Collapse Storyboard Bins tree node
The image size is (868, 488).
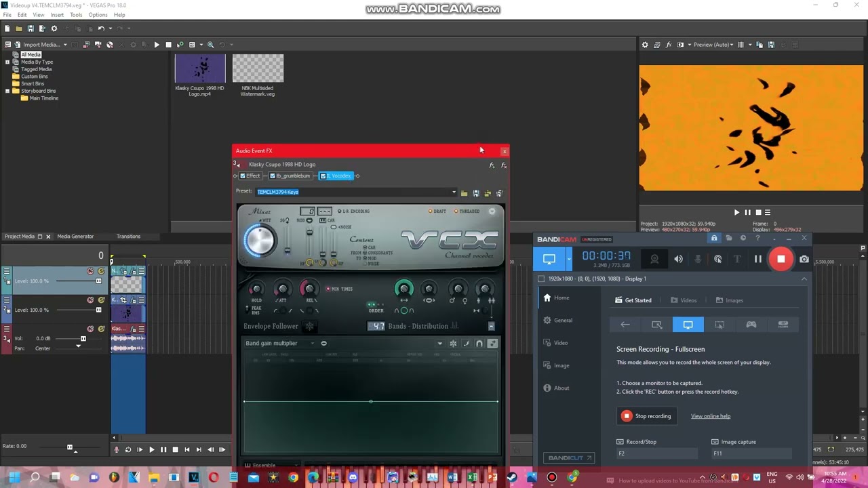tap(7, 91)
